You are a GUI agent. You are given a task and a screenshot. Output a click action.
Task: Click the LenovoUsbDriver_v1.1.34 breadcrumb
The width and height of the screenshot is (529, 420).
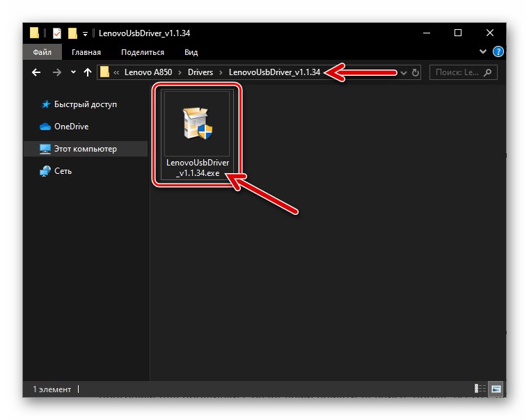pyautogui.click(x=274, y=72)
